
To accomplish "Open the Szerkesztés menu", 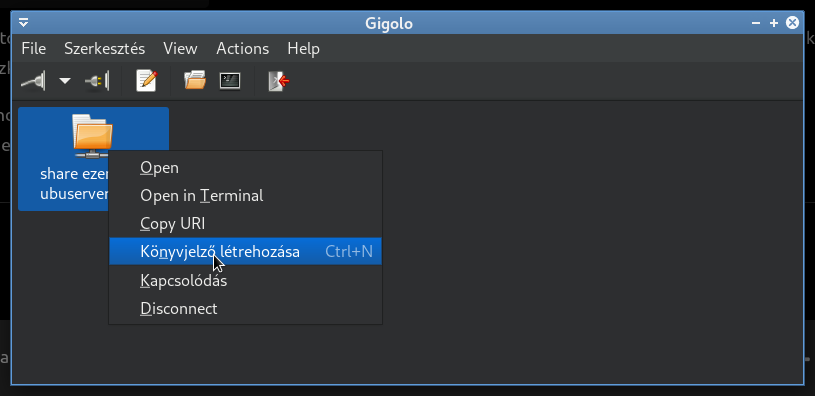I will click(104, 49).
